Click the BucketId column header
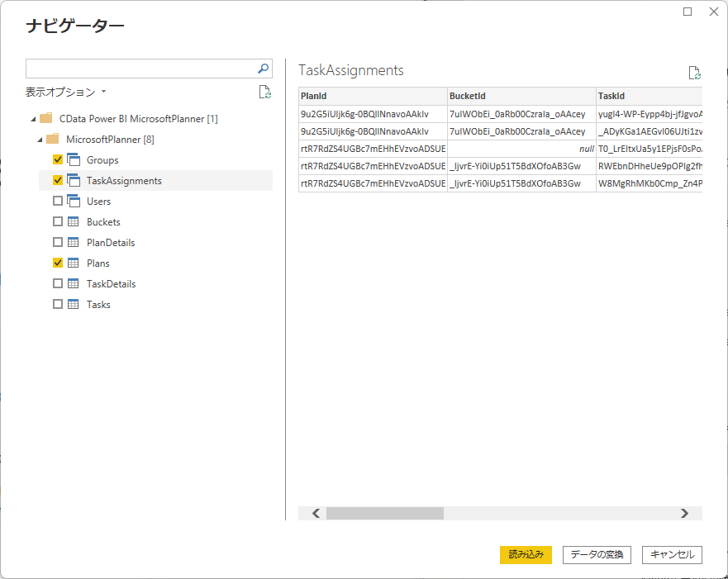The height and width of the screenshot is (579, 728). click(x=521, y=96)
